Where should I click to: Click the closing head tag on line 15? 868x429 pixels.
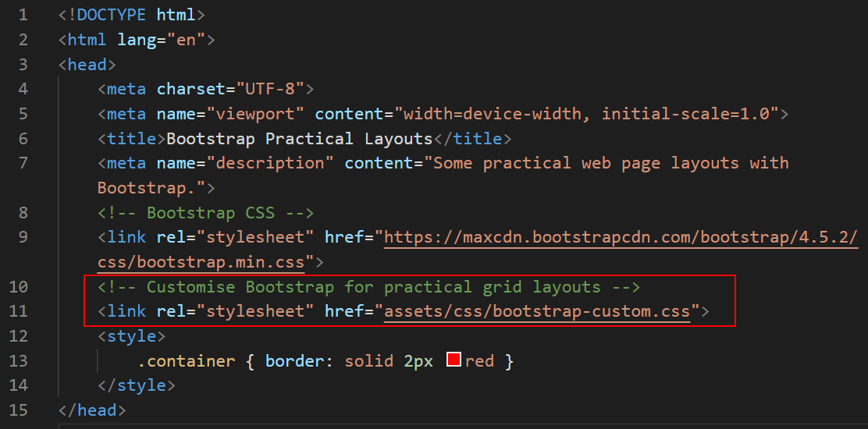92,410
